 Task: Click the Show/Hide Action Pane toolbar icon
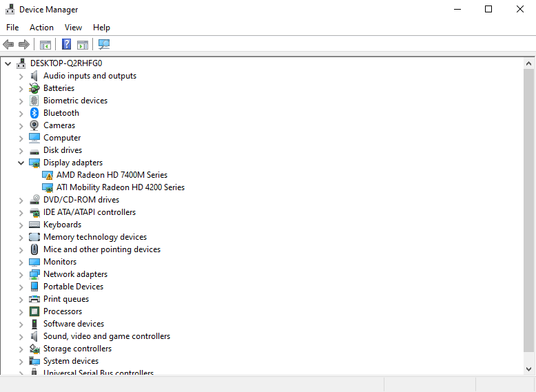click(83, 45)
